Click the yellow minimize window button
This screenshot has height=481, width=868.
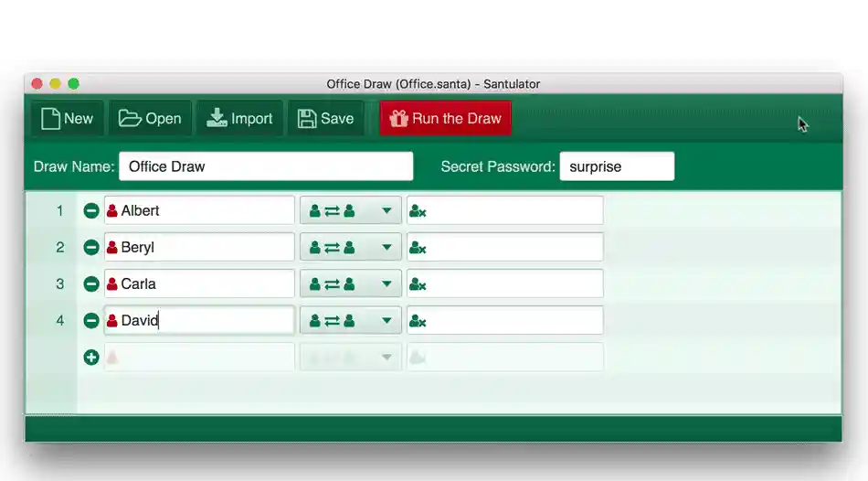(55, 84)
